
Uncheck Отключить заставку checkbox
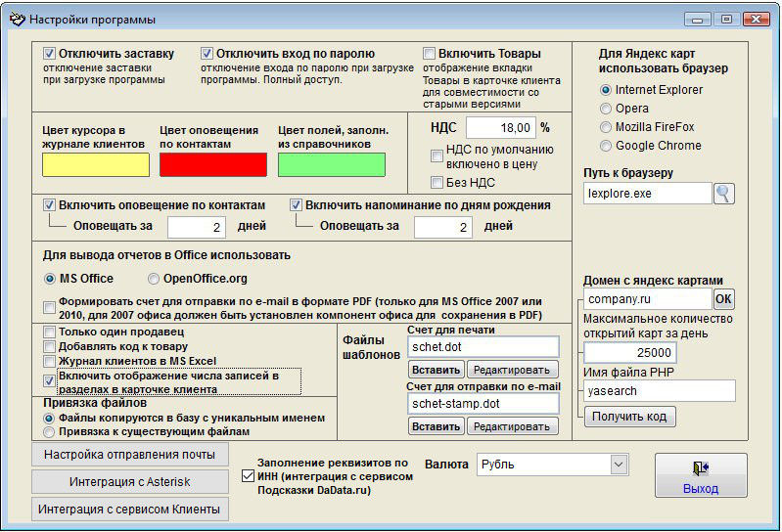tap(49, 54)
